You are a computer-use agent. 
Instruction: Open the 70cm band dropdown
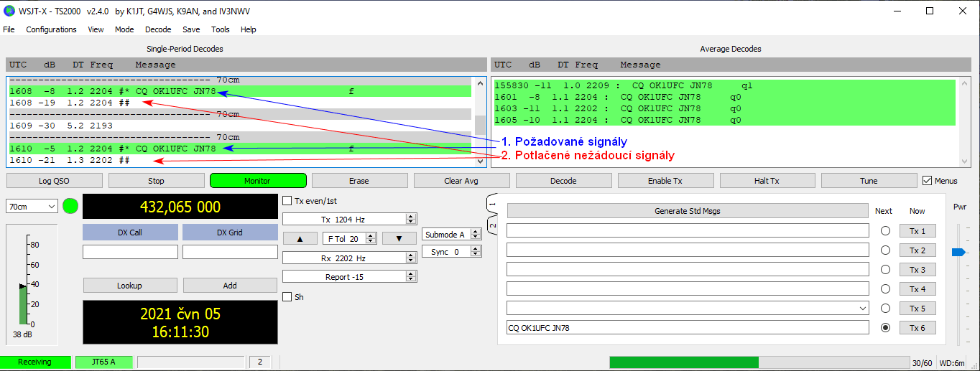(32, 207)
